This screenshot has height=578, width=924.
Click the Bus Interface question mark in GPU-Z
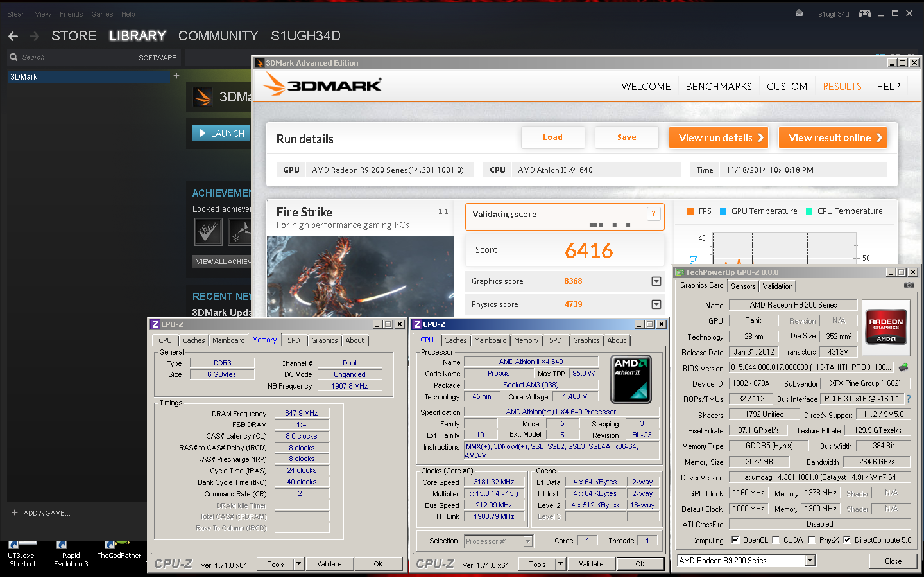908,399
